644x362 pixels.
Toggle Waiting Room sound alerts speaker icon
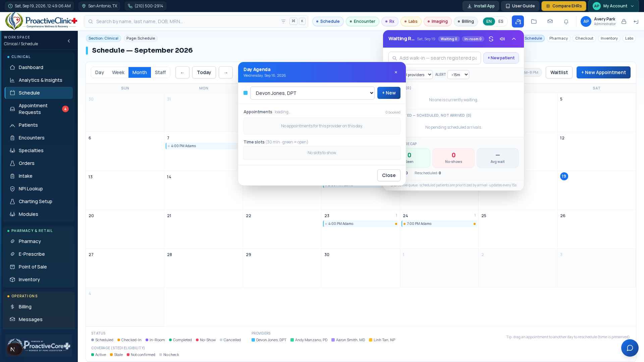502,39
